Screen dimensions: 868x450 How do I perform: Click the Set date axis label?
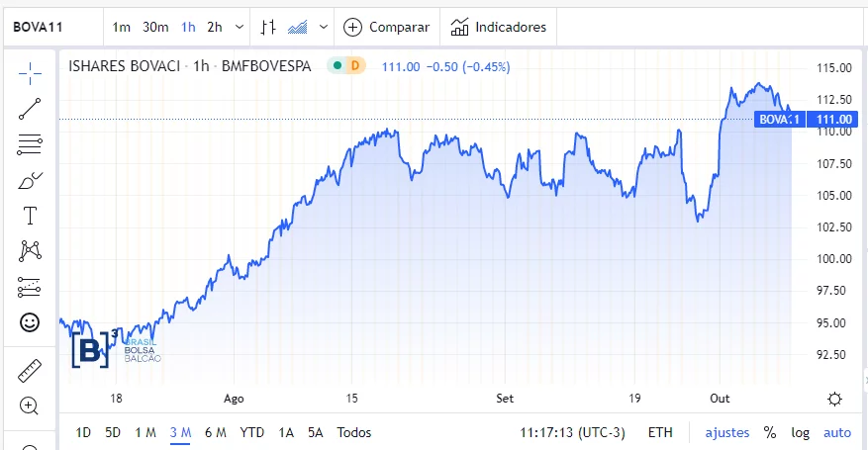[505, 399]
